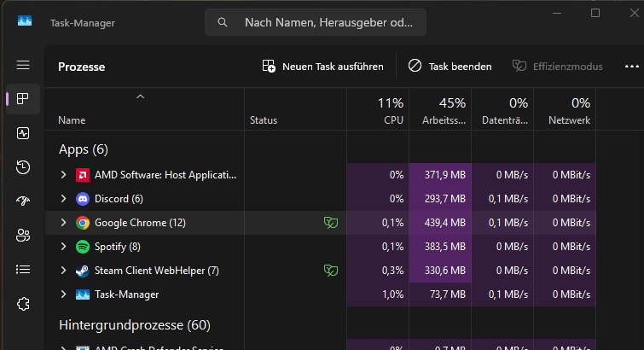
Task: Open the performance view in sidebar
Action: [23, 133]
